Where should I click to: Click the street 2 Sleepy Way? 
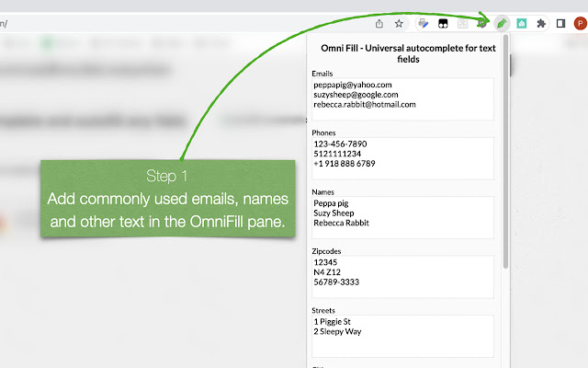click(337, 331)
